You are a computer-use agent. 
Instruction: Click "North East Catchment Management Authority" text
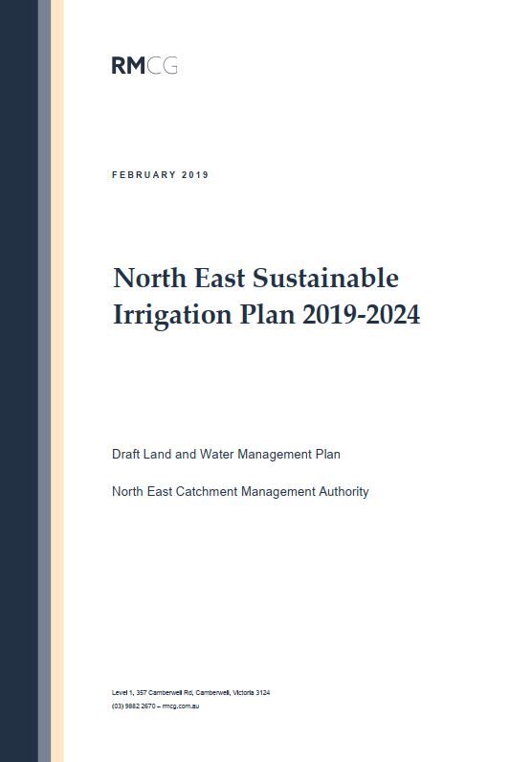coord(240,492)
